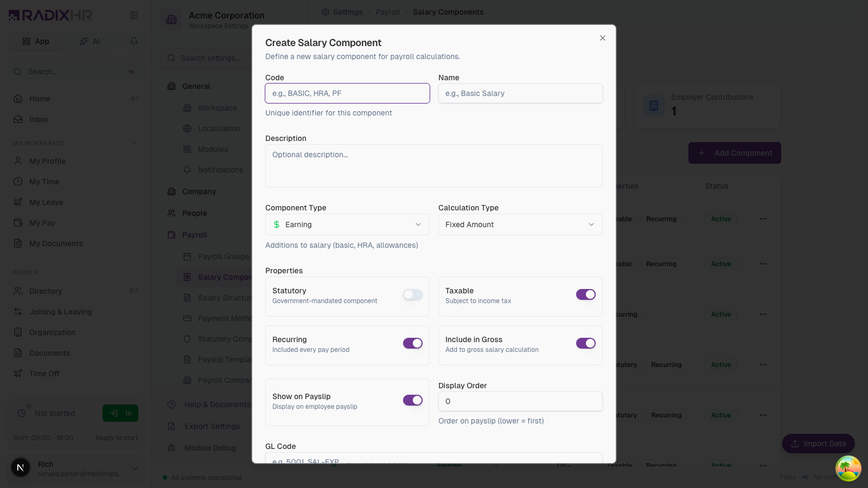This screenshot has height=488, width=868.
Task: Click the Acme Corporation workspace icon
Action: pos(171,20)
